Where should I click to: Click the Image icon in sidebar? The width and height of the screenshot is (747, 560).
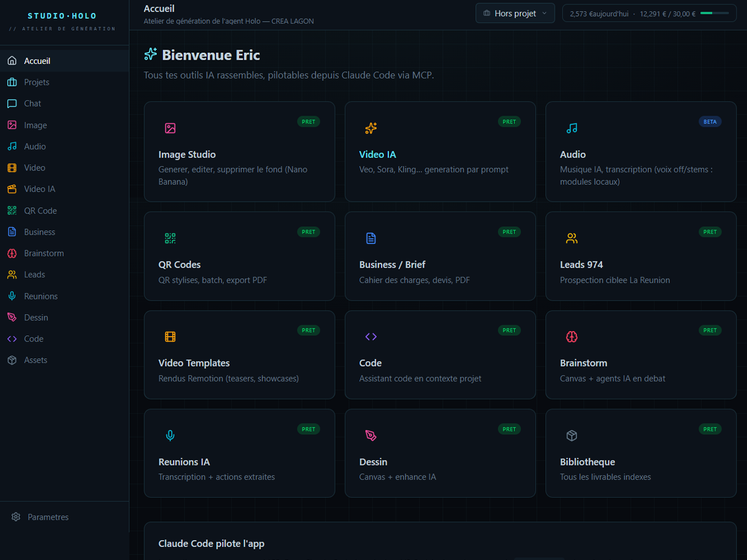[12, 125]
